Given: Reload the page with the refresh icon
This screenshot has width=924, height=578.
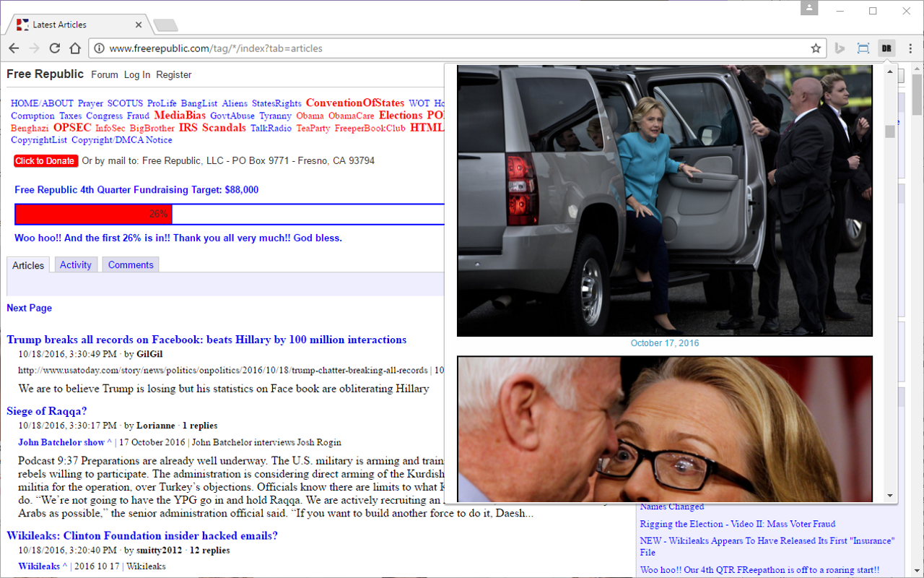Looking at the screenshot, I should 54,48.
